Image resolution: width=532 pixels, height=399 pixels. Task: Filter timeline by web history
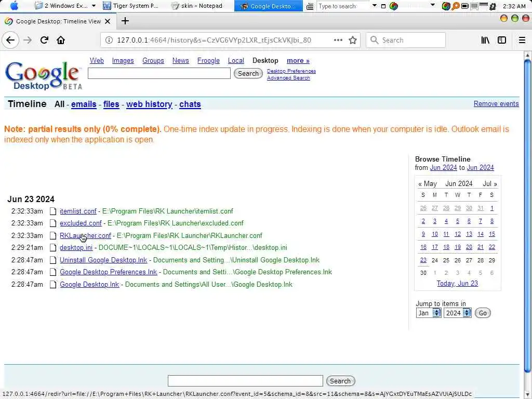149,104
